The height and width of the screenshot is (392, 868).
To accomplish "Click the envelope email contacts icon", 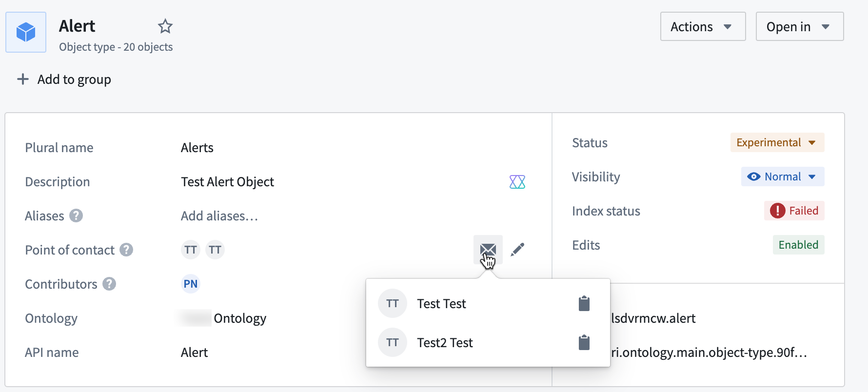I will (x=488, y=250).
